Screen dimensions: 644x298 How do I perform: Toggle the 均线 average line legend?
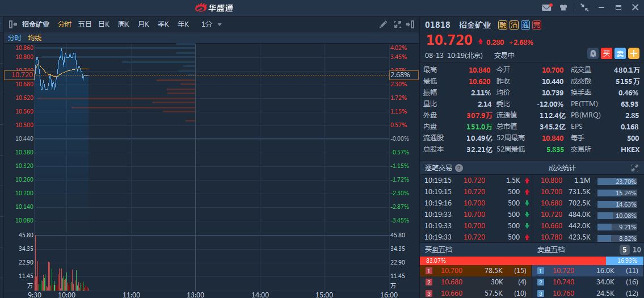[x=35, y=38]
